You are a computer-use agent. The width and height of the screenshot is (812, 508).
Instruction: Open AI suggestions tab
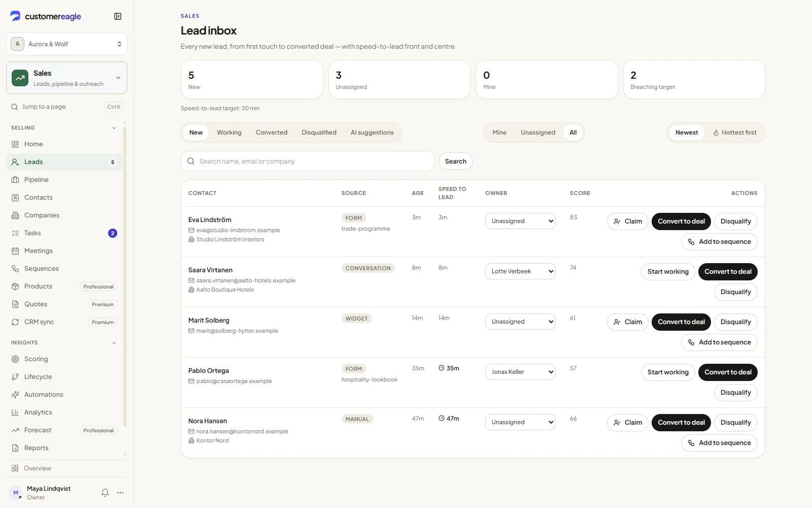tap(372, 133)
